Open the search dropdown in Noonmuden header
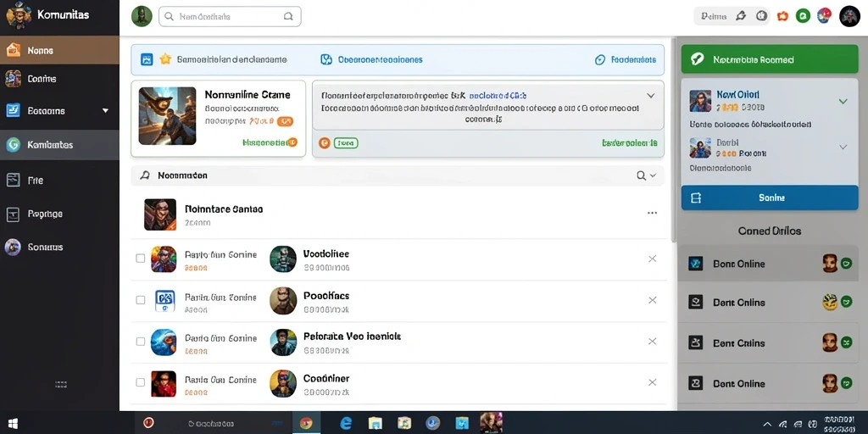Image resolution: width=868 pixels, height=434 pixels. coord(646,175)
